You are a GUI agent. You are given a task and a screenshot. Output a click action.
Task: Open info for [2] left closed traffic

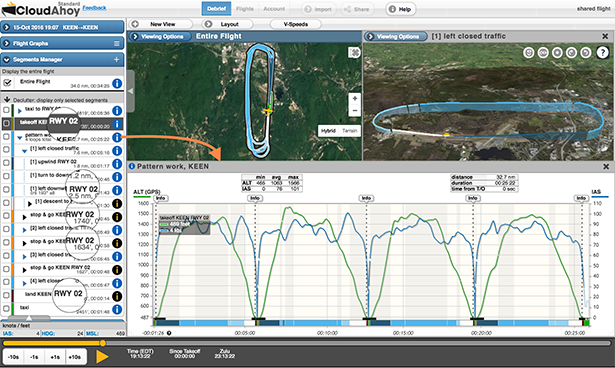(x=117, y=230)
